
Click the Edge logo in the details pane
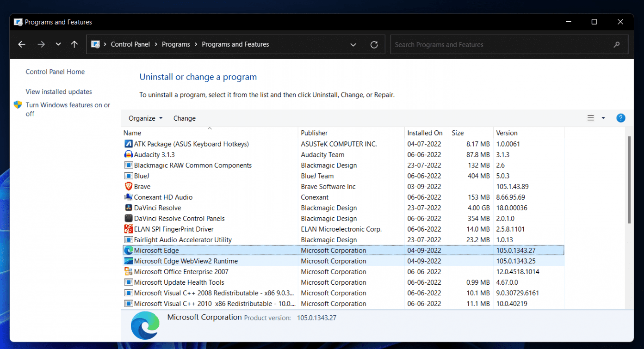point(145,325)
